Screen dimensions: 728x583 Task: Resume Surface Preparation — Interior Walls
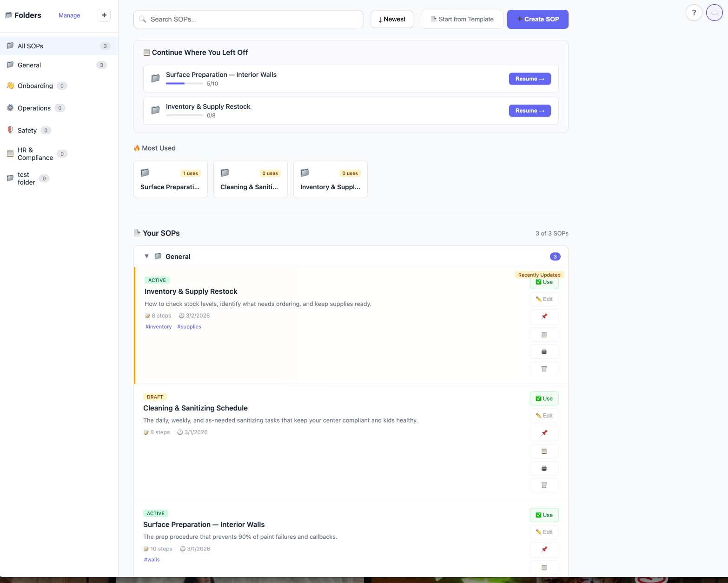(x=529, y=79)
